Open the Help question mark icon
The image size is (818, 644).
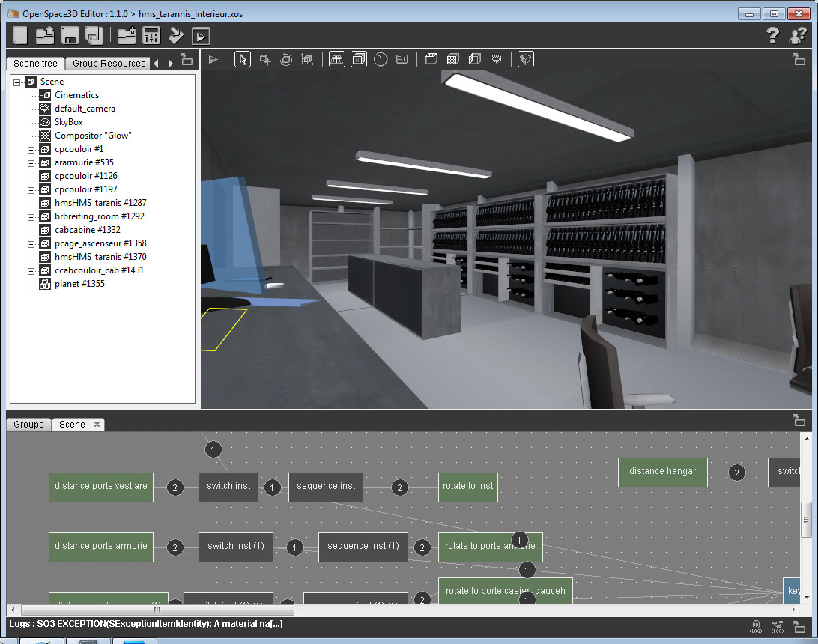tap(772, 35)
